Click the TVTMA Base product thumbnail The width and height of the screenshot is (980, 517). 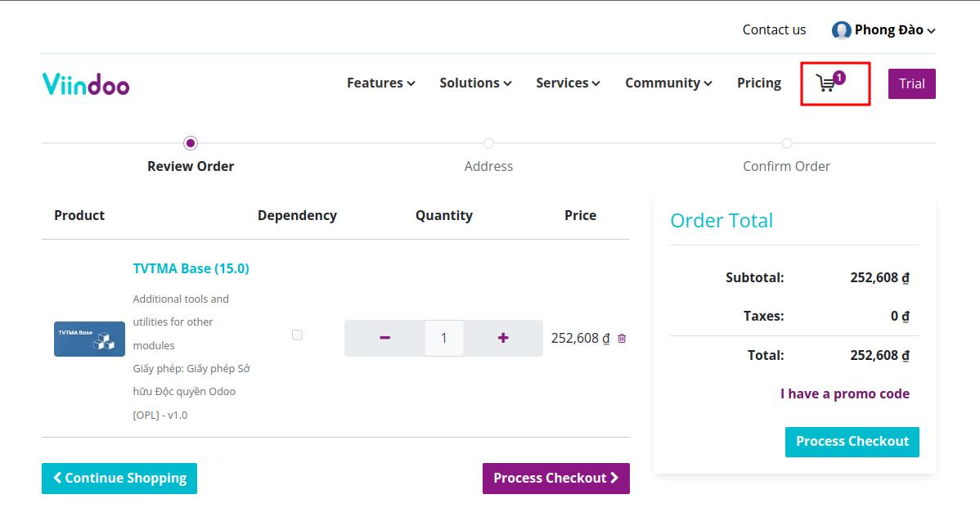point(89,339)
